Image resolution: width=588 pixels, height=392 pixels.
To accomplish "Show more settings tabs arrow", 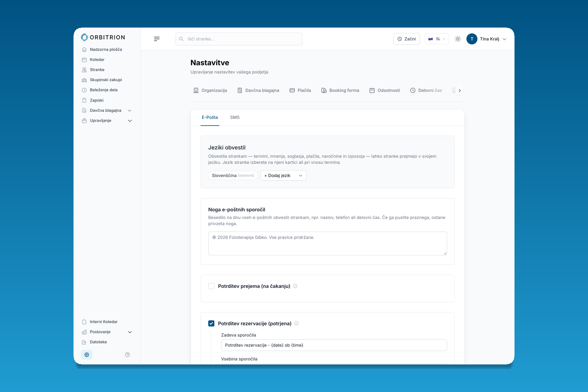I will point(460,91).
